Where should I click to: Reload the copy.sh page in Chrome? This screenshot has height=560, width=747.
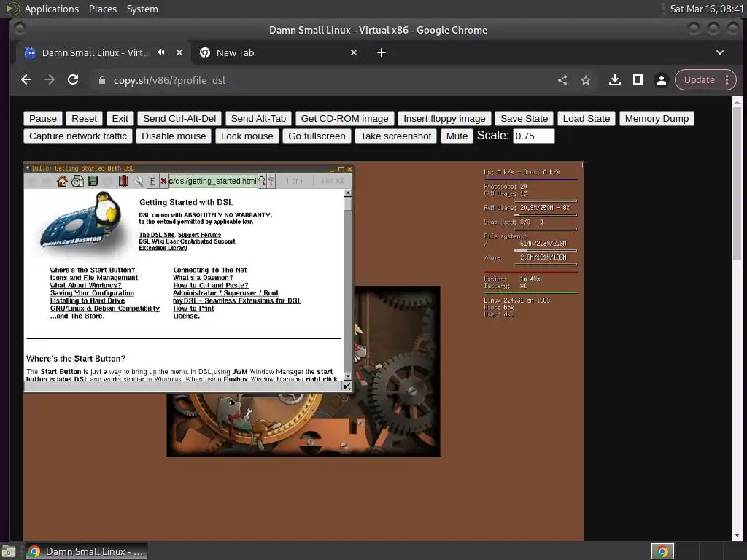click(x=73, y=80)
